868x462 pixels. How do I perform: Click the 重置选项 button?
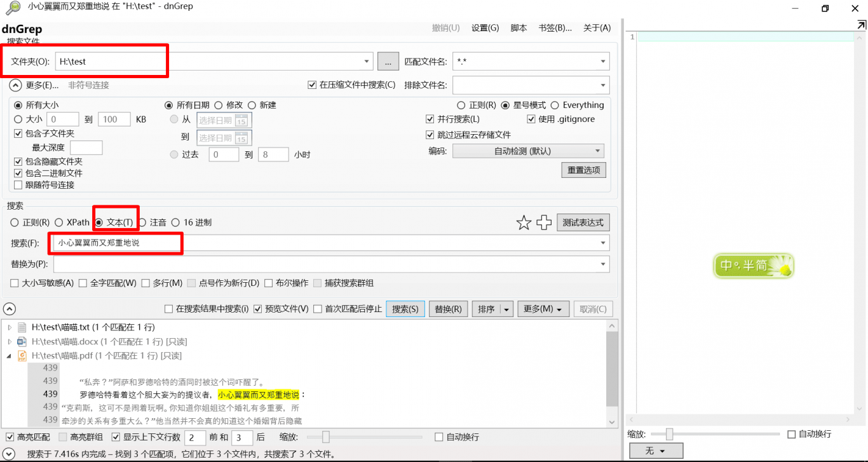click(583, 170)
